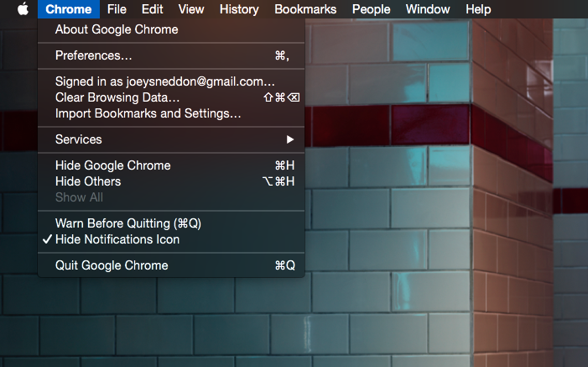Choose Clear Browsing Data
The image size is (588, 367).
117,97
